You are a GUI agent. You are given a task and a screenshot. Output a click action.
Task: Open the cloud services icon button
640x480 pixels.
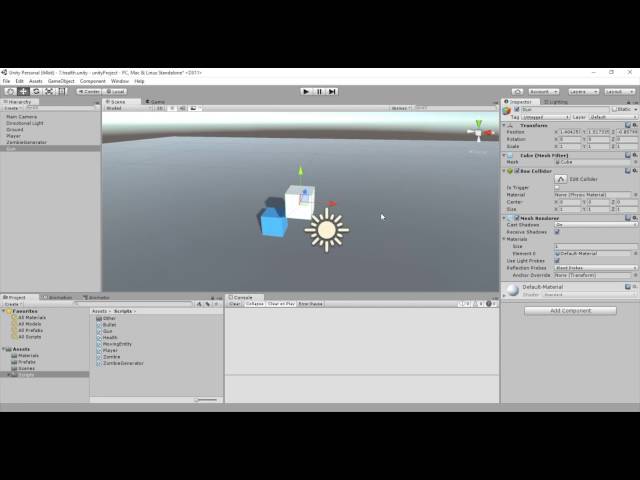pyautogui.click(x=517, y=91)
